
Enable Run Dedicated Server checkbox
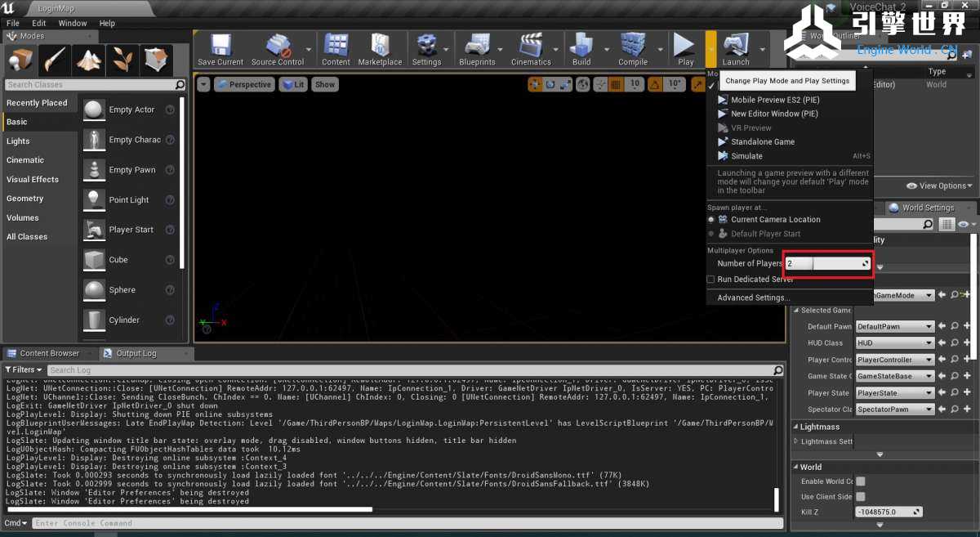pos(710,280)
